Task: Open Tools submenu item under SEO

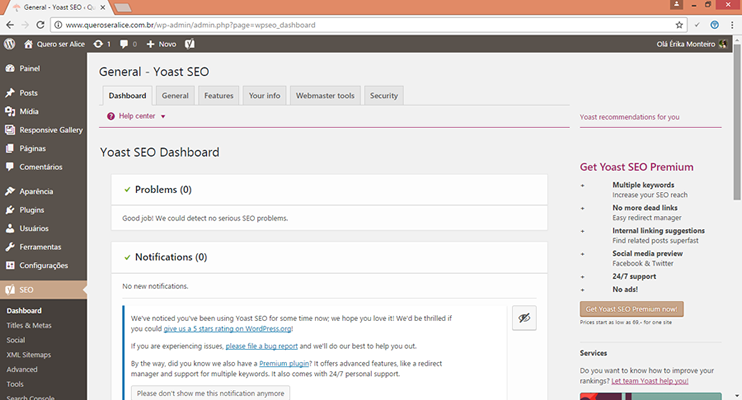Action: (x=15, y=384)
